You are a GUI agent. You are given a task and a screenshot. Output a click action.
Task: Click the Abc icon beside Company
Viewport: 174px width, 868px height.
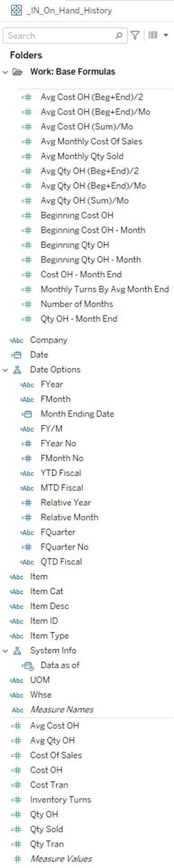(x=17, y=341)
